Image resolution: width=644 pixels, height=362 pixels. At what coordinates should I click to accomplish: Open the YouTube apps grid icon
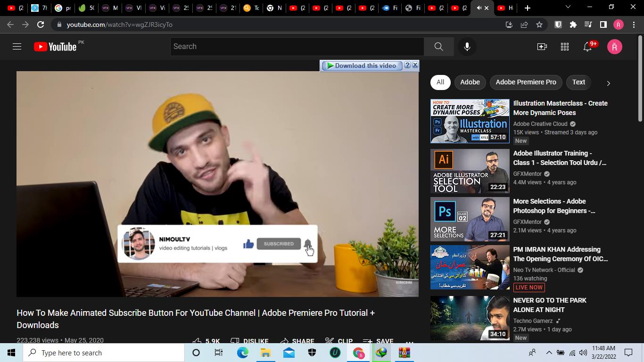point(564,46)
